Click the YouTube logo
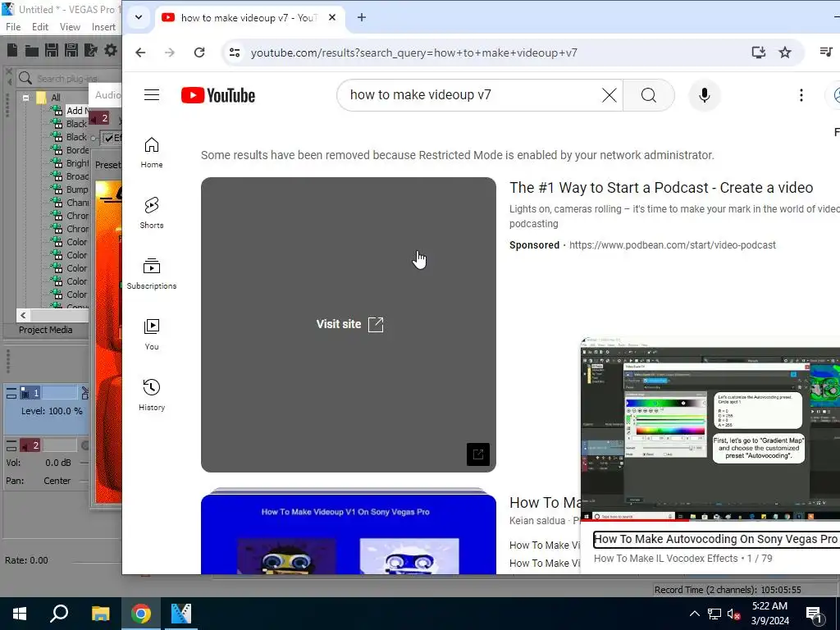This screenshot has height=630, width=840. pos(218,95)
